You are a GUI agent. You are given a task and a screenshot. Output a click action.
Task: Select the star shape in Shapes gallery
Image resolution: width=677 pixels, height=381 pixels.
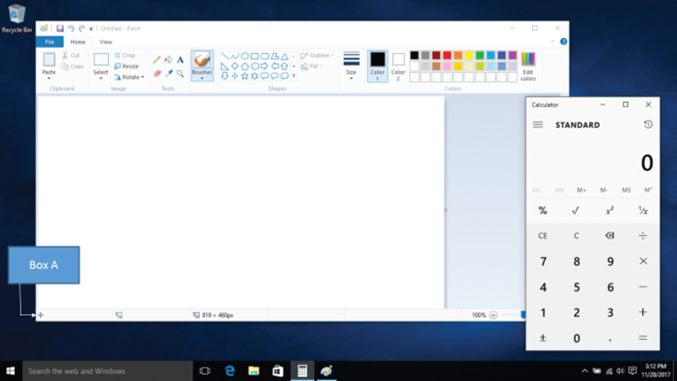point(245,76)
